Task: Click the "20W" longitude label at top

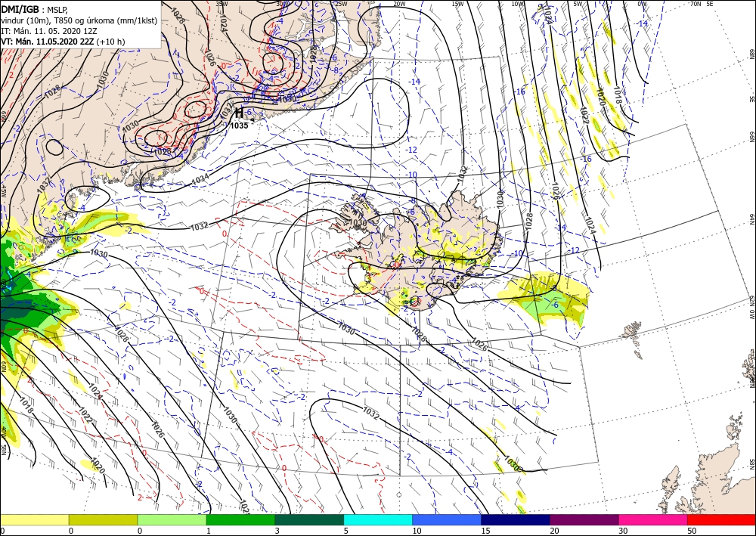Action: coord(400,4)
